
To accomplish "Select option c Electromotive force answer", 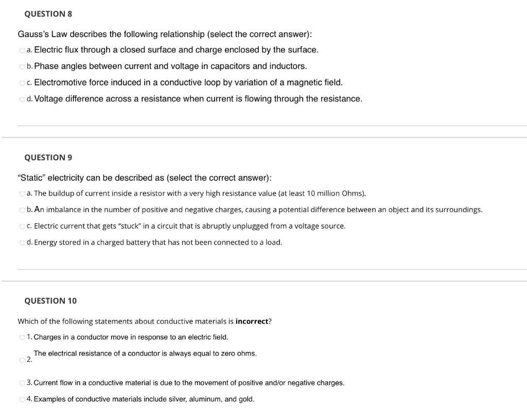I will [x=22, y=83].
